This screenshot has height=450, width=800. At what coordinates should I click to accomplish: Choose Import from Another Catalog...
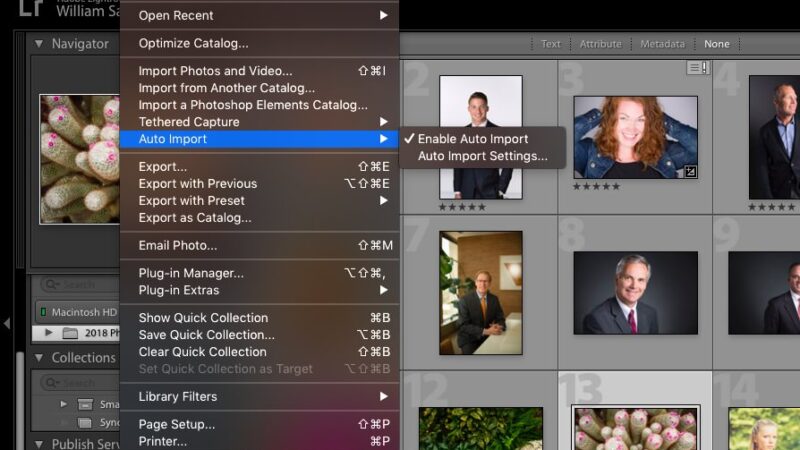(259, 88)
